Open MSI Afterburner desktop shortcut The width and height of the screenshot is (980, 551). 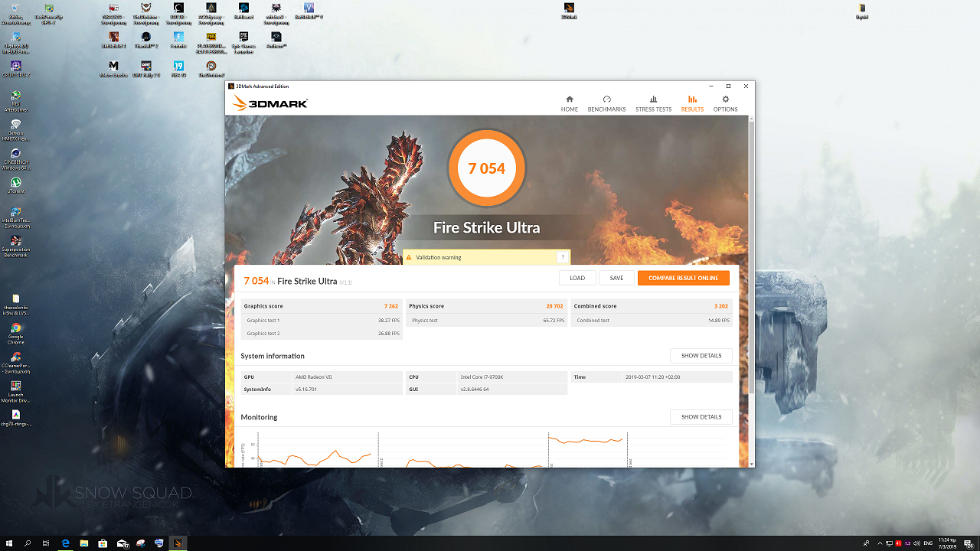click(x=15, y=101)
